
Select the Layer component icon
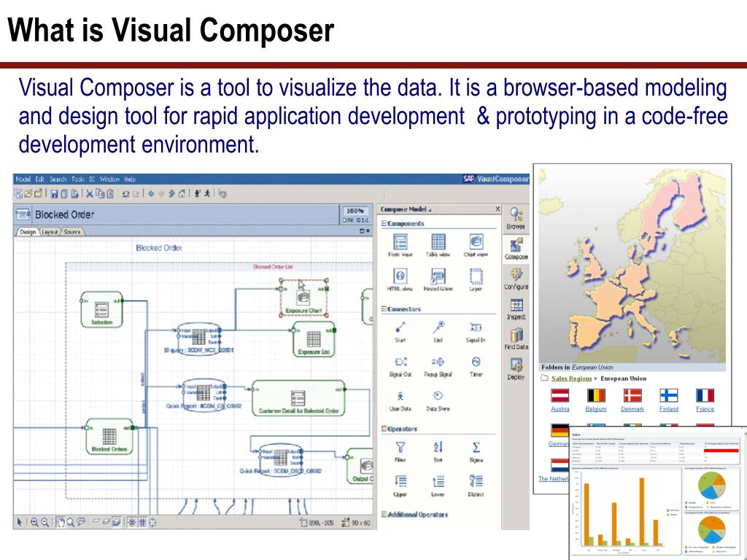476,276
